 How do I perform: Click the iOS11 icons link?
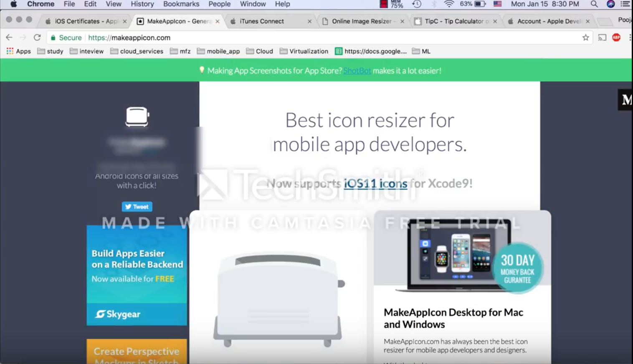[x=375, y=183]
